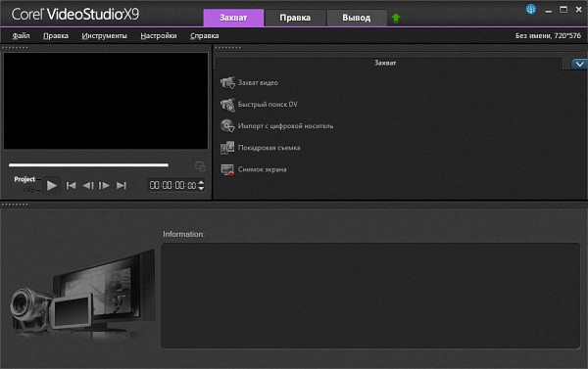Click the Покадровая съемка icon

[x=227, y=148]
